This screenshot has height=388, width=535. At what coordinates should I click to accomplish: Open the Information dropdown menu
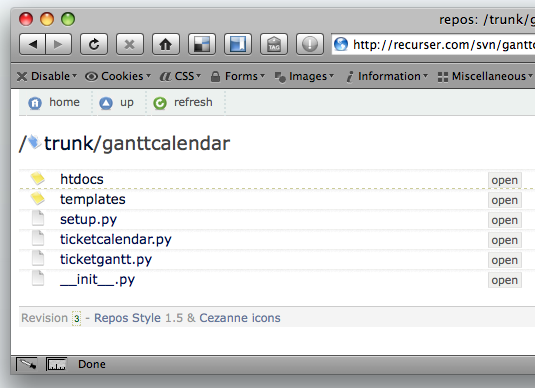[x=387, y=76]
